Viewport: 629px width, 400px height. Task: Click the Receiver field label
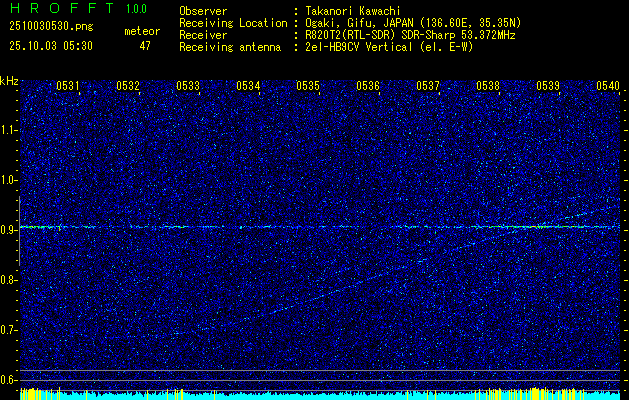(203, 35)
